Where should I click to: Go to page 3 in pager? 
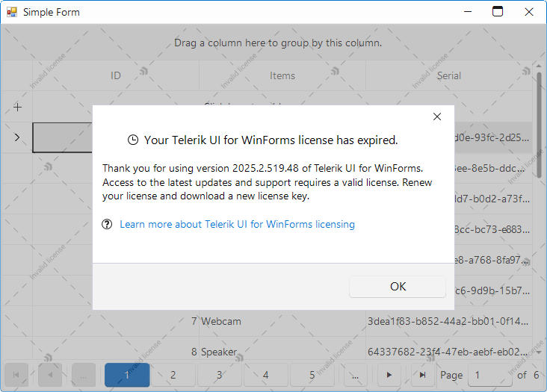[220, 375]
